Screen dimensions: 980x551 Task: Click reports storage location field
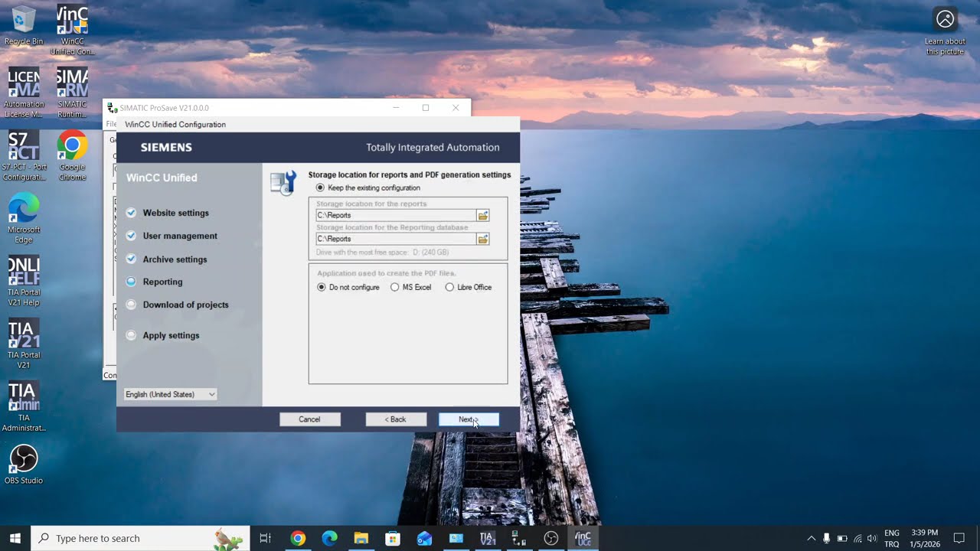coord(396,216)
